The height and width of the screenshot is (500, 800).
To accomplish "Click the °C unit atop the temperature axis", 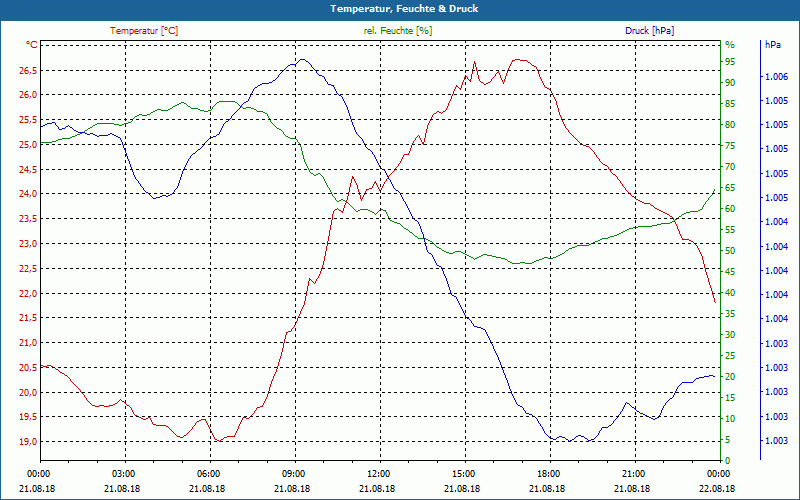I will pos(32,45).
